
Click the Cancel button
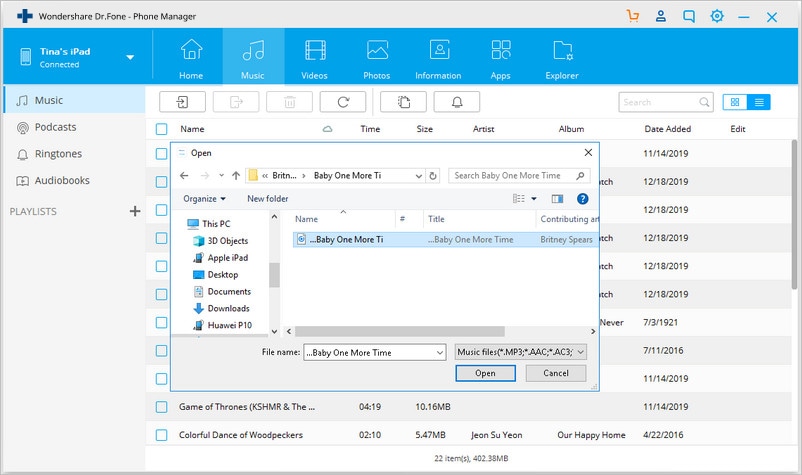[556, 373]
